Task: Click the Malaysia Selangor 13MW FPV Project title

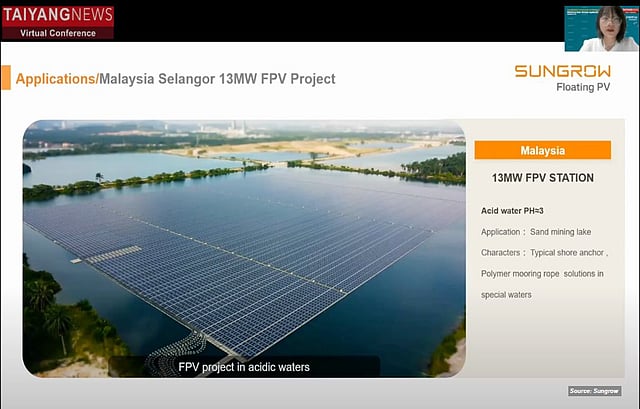Action: pyautogui.click(x=217, y=79)
